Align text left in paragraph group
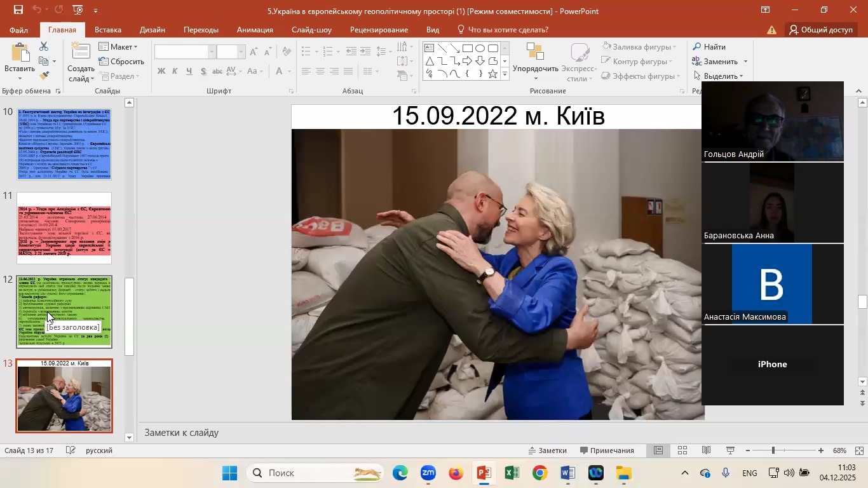Screen dimensions: 868x488 pyautogui.click(x=306, y=71)
